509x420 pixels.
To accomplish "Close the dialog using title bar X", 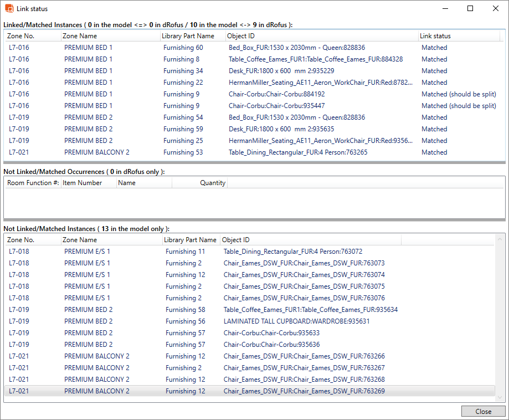I will pyautogui.click(x=496, y=9).
